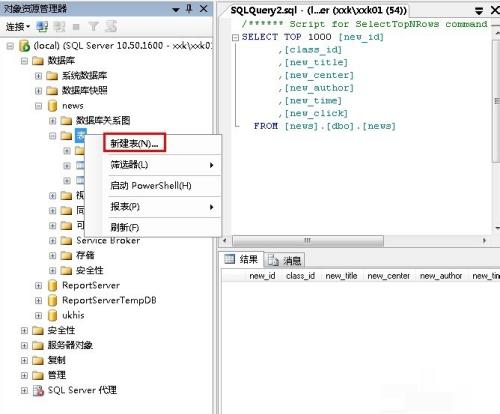Click the new_title column header in results
The height and width of the screenshot is (414, 500).
pos(341,276)
